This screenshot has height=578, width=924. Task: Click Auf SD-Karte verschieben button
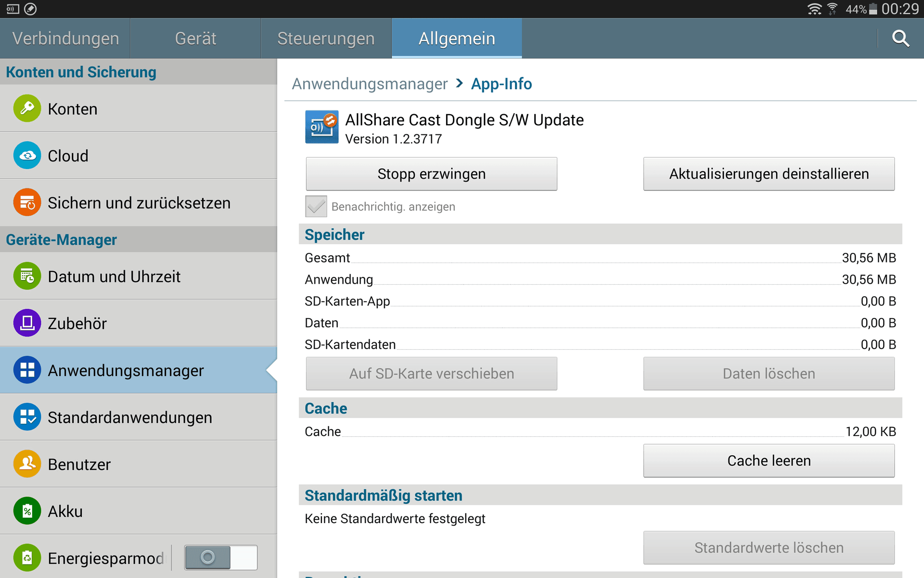tap(432, 374)
